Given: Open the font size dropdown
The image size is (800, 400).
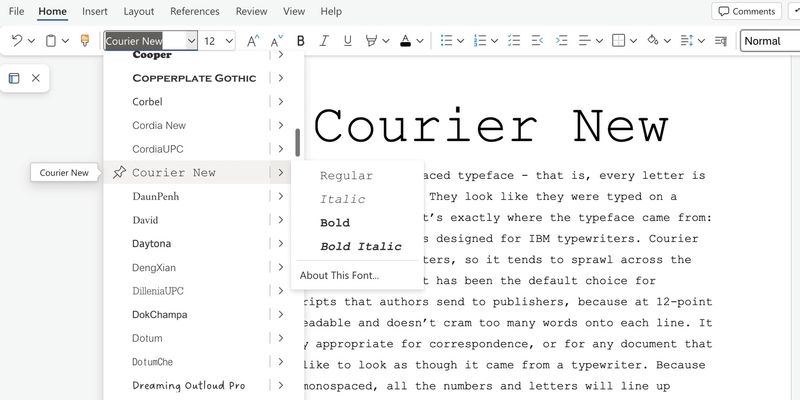Looking at the screenshot, I should pos(230,41).
